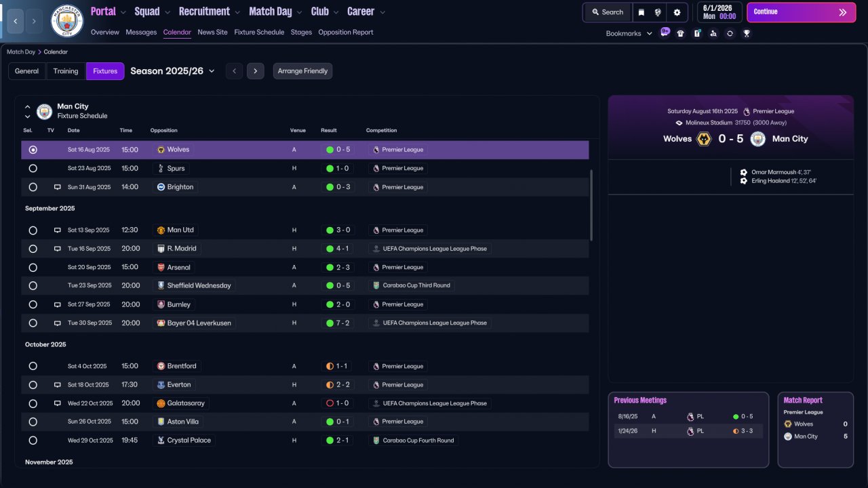
Task: Open the settings gear icon
Action: [x=677, y=12]
